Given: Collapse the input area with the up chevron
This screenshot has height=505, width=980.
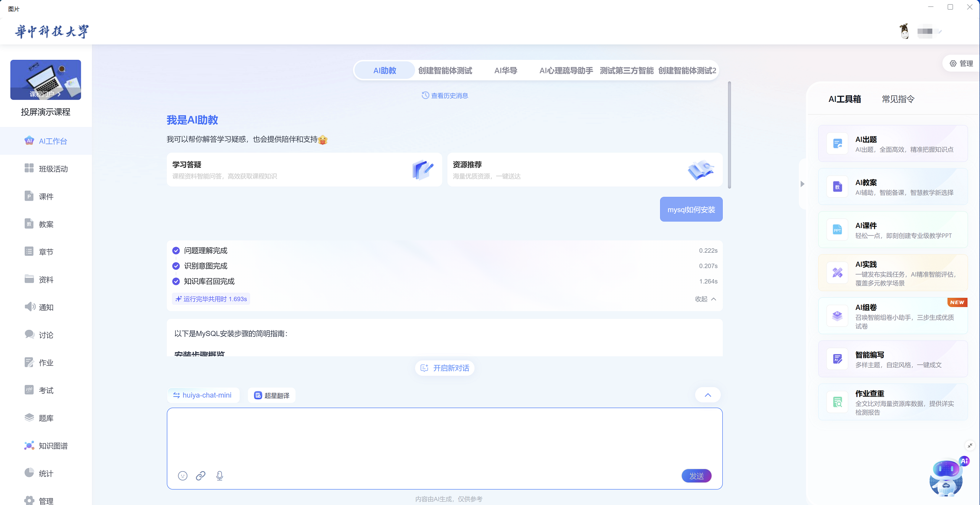Looking at the screenshot, I should (708, 395).
